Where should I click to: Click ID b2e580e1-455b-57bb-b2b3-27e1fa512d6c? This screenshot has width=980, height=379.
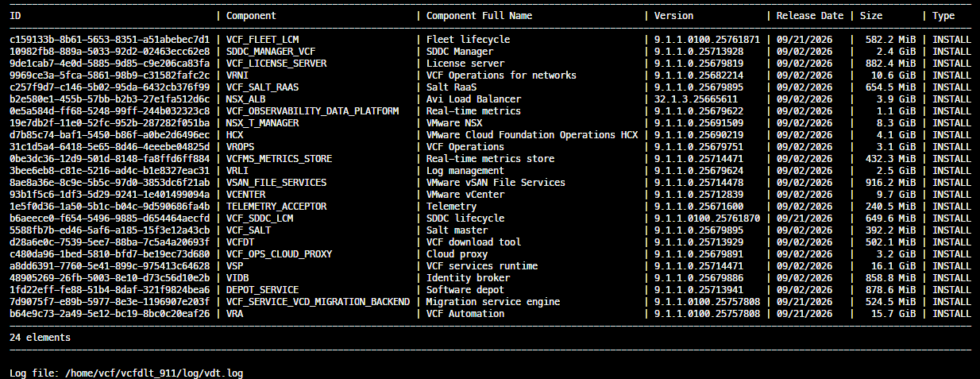pos(110,99)
